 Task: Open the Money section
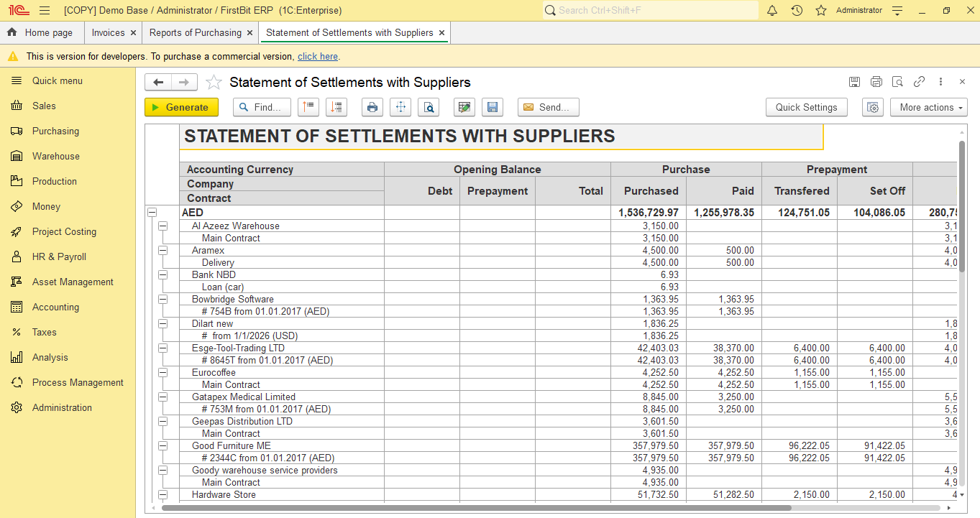pos(46,206)
